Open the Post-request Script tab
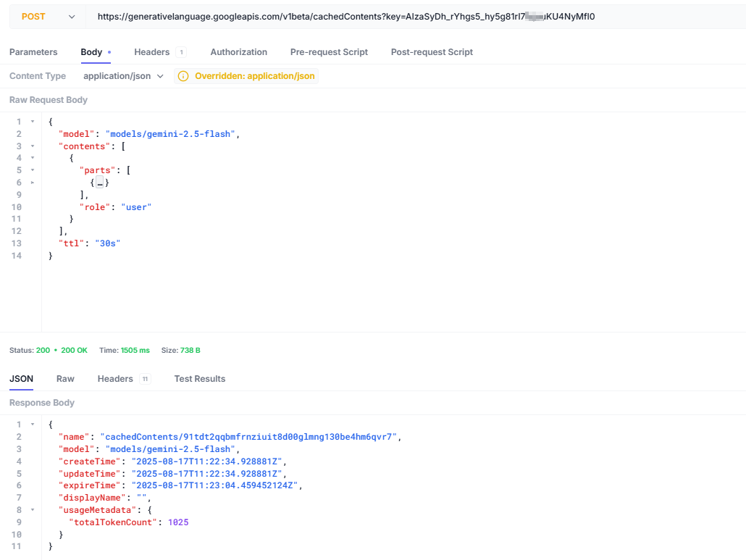The height and width of the screenshot is (560, 746). coord(432,52)
